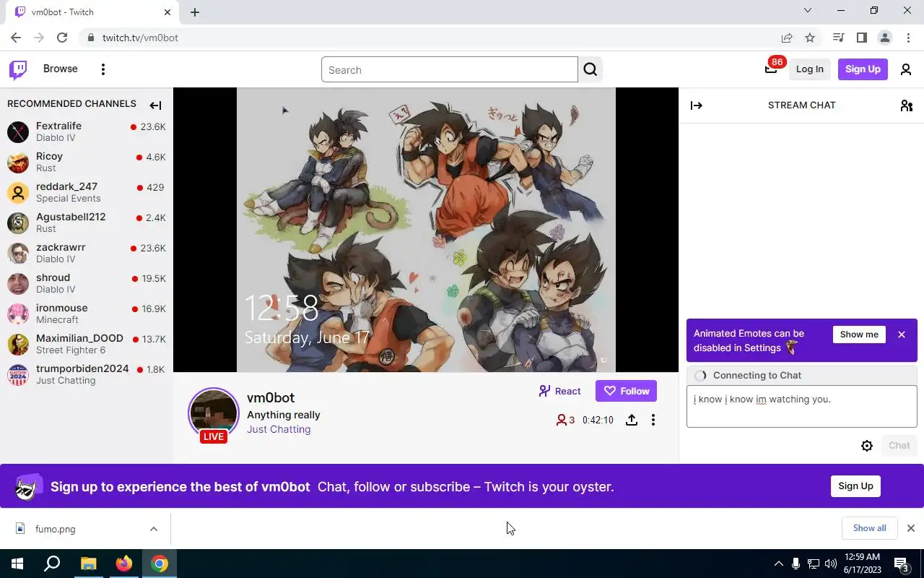The height and width of the screenshot is (578, 924).
Task: Open trumporbiden2024 recommended channel
Action: pos(87,374)
